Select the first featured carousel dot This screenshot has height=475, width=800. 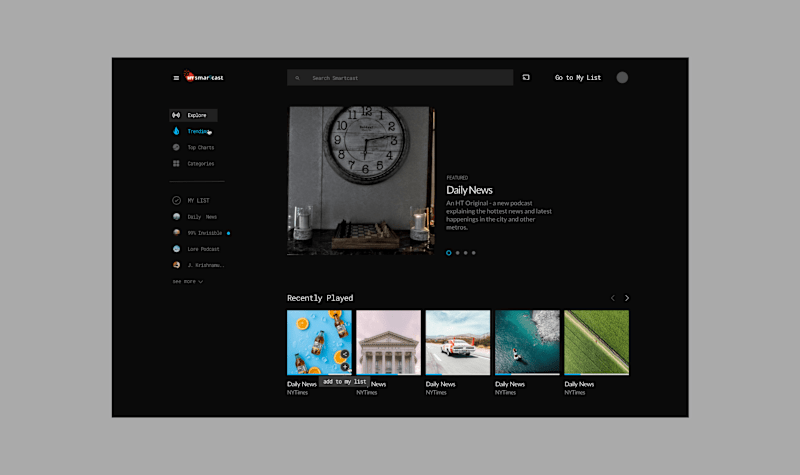tap(449, 253)
